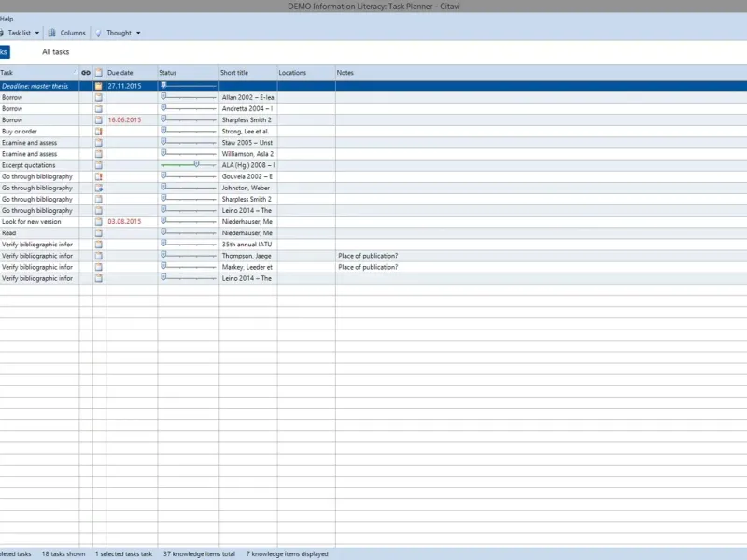The image size is (747, 560).
Task: Select the Buy or order task
Action: [x=20, y=132]
